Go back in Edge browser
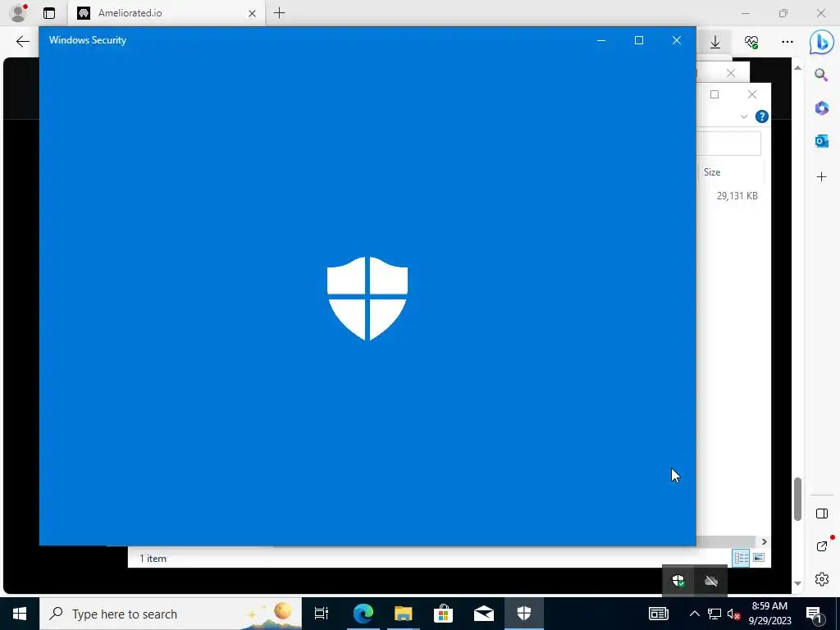Image resolution: width=840 pixels, height=630 pixels. (x=22, y=41)
